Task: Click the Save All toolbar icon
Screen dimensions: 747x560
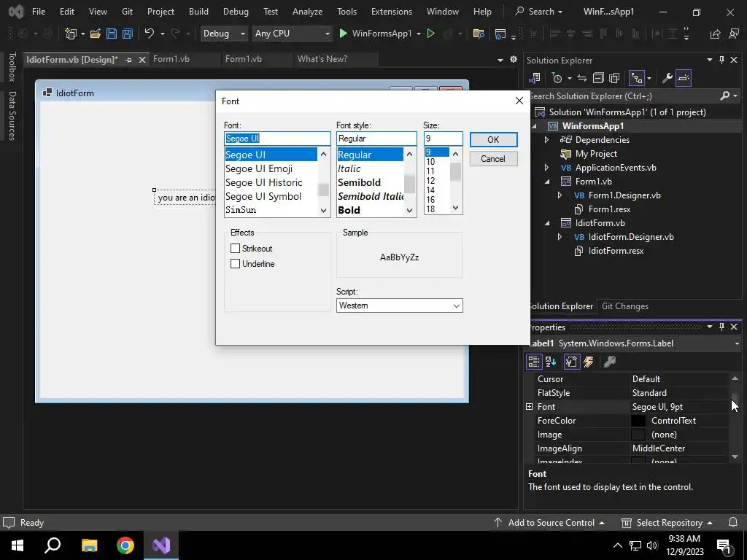Action: [x=127, y=34]
